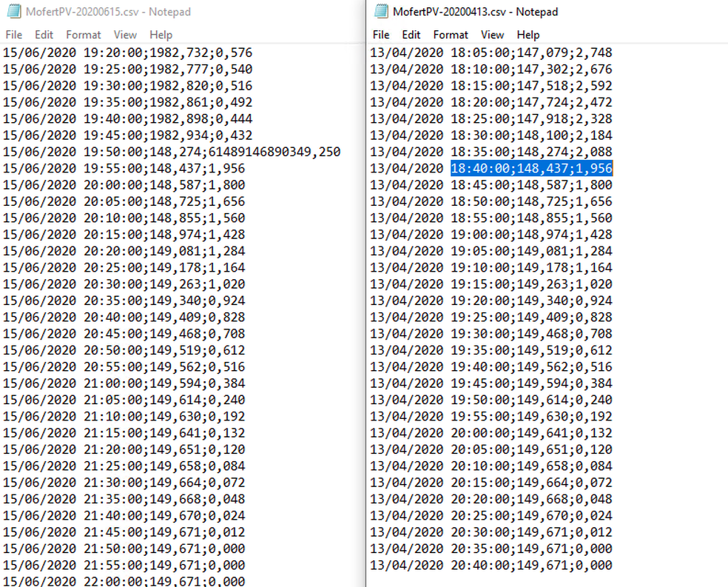
Task: Click line 15/06/2020 19:55:00;148,437;1,956
Action: (x=124, y=168)
